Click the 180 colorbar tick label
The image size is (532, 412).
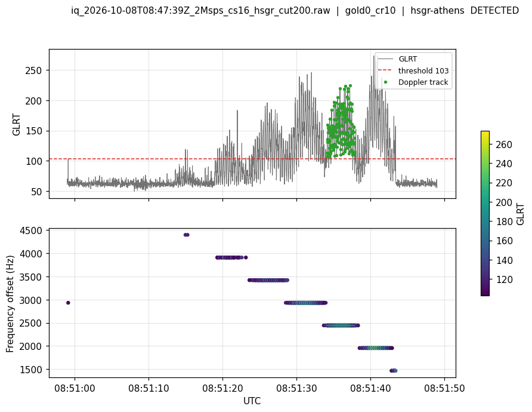pos(504,222)
